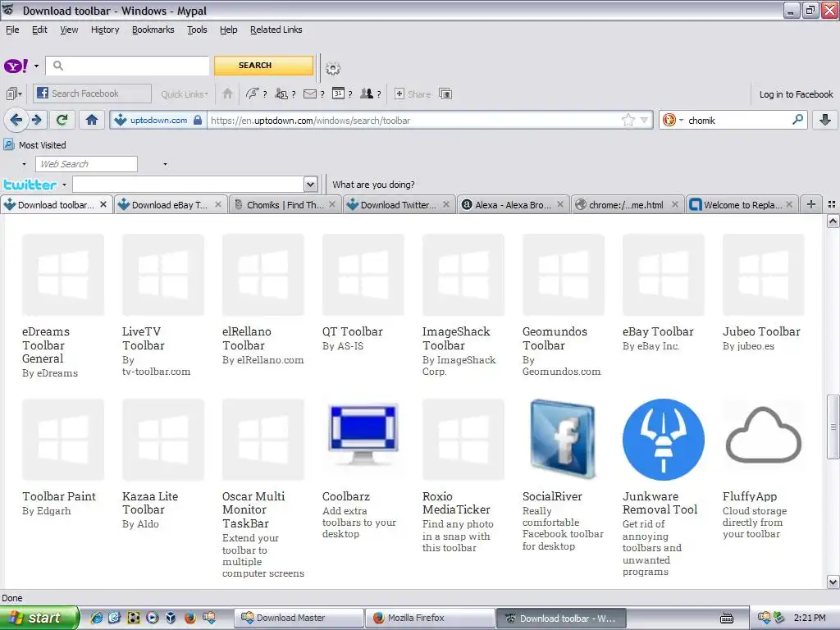
Task: Click the yellow SEARCH button
Action: (x=263, y=66)
